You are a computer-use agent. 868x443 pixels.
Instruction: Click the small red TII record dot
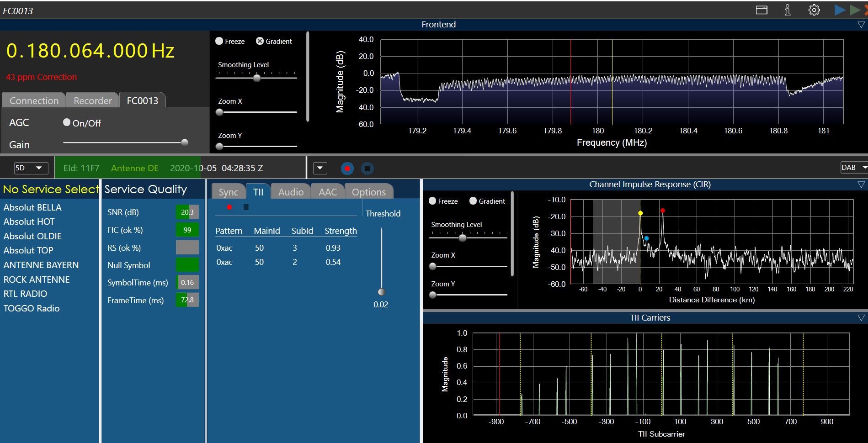(x=229, y=207)
